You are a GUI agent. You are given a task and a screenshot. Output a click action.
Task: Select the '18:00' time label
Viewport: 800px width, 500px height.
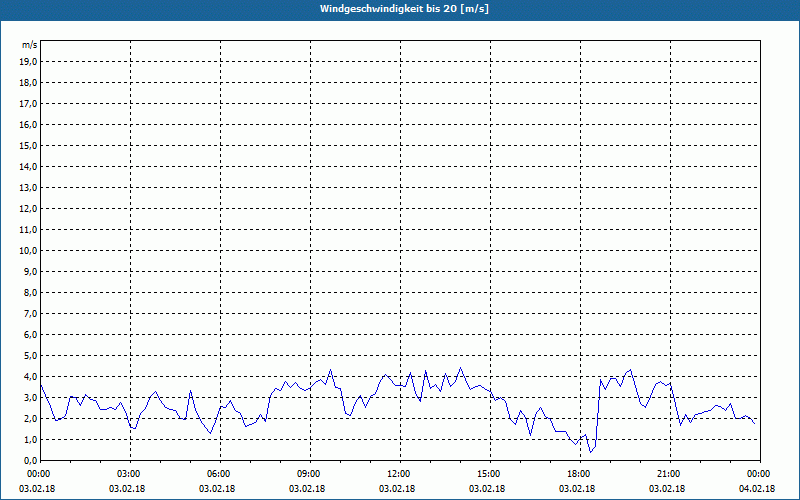(x=577, y=474)
